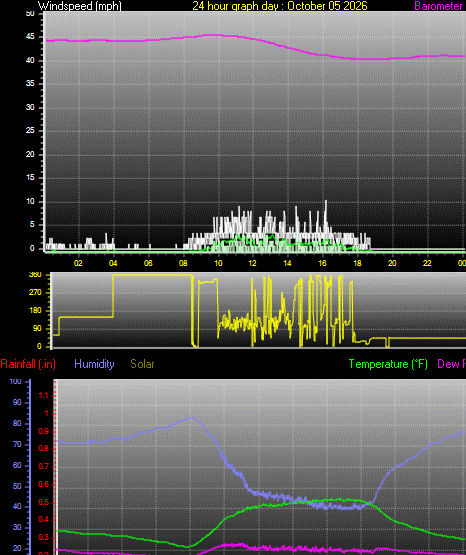The width and height of the screenshot is (466, 555).
Task: Click the 100 humidity axis value
Action: pyautogui.click(x=16, y=382)
